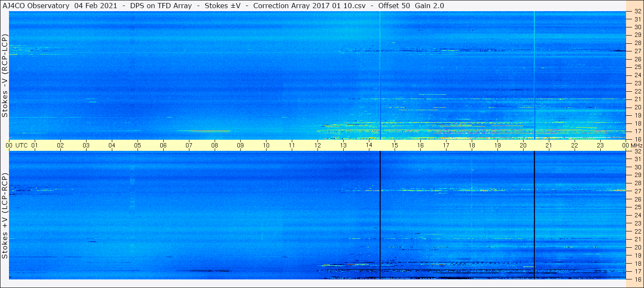Click the 23 MHz label in Stokes -V panel
644x288 pixels.
pyautogui.click(x=638, y=83)
